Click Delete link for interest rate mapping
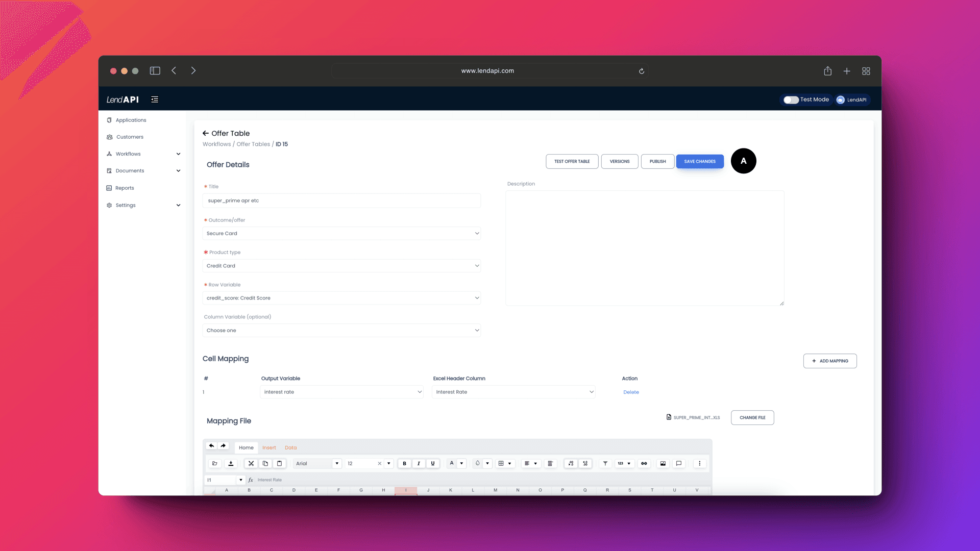 coord(631,391)
